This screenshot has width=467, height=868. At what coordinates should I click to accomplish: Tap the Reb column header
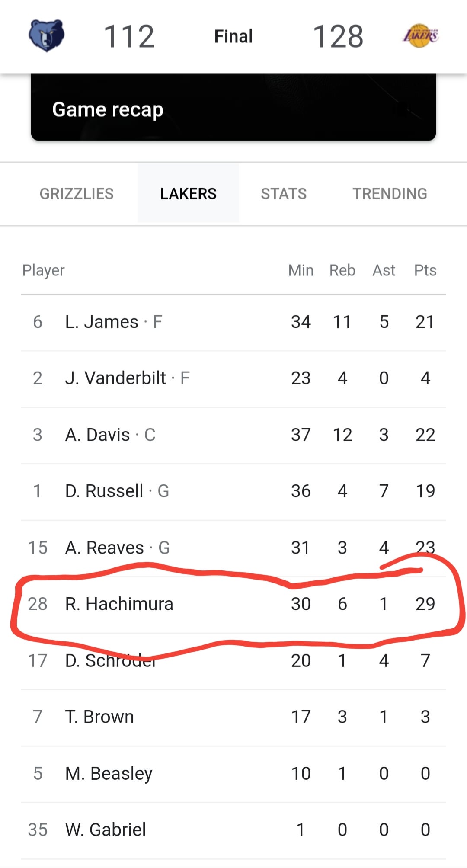(342, 270)
